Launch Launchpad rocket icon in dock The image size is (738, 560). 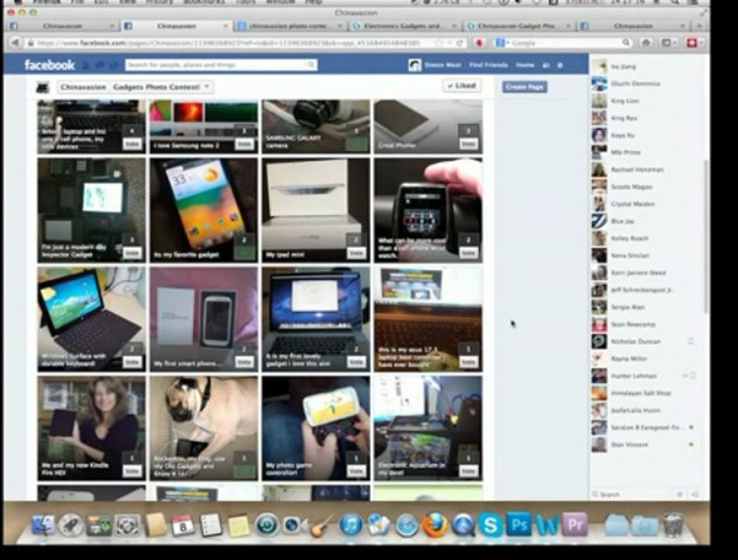(x=71, y=525)
